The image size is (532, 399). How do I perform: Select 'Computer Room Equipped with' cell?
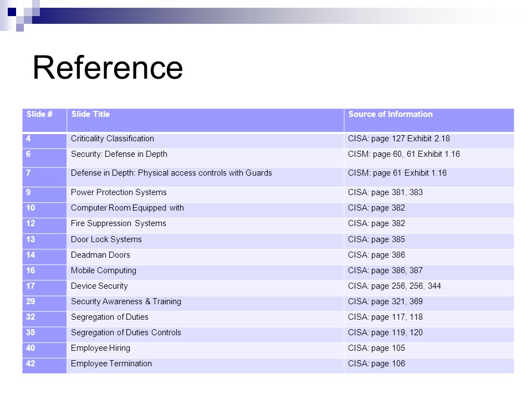(205, 210)
